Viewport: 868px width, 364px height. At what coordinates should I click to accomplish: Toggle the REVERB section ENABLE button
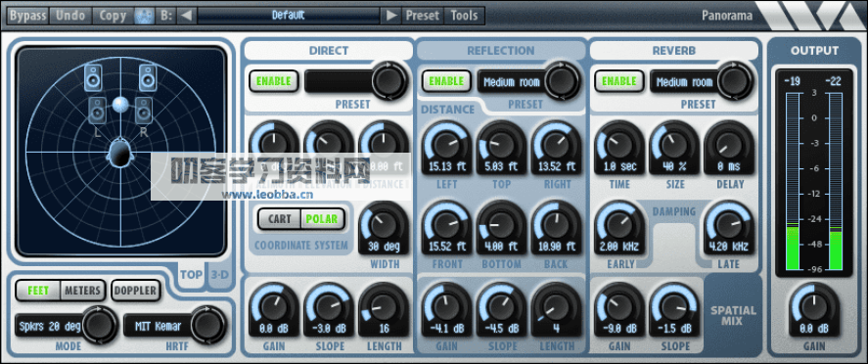[618, 81]
